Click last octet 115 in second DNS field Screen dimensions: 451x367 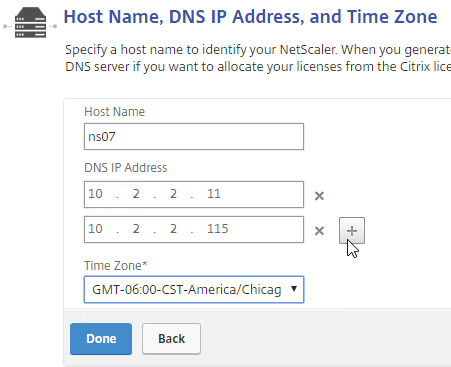click(x=218, y=229)
